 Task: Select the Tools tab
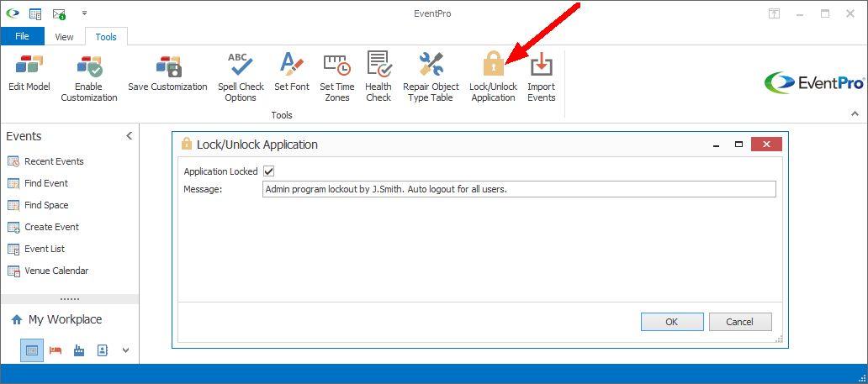(106, 37)
